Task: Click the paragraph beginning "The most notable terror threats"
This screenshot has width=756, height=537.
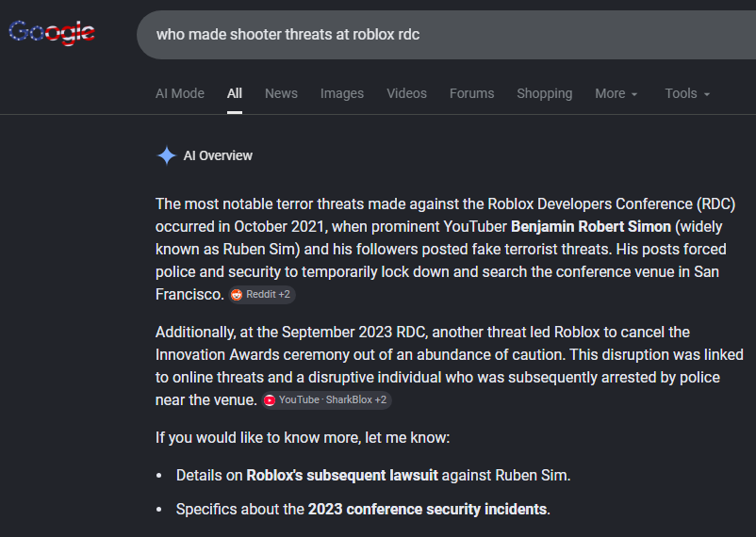Action: (x=445, y=250)
